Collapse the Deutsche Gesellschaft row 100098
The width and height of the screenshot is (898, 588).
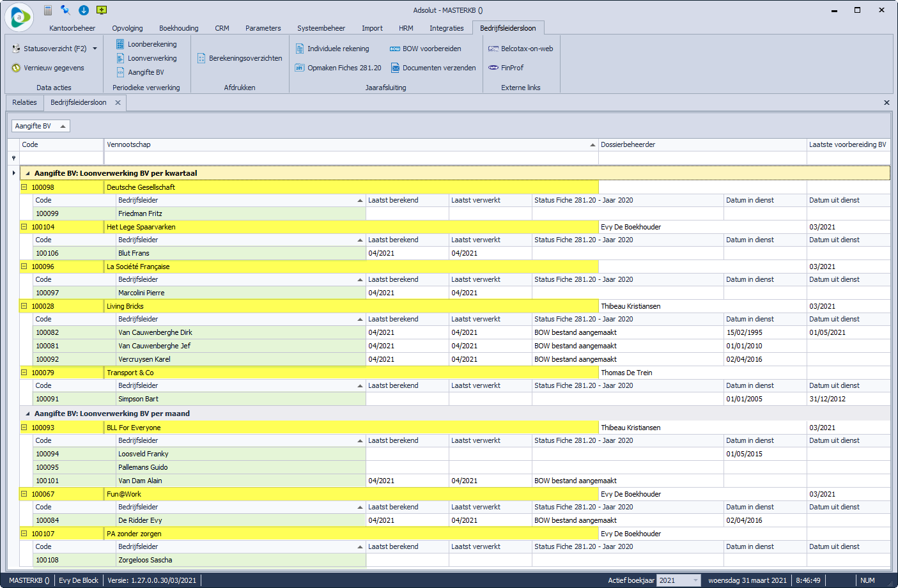pos(24,187)
